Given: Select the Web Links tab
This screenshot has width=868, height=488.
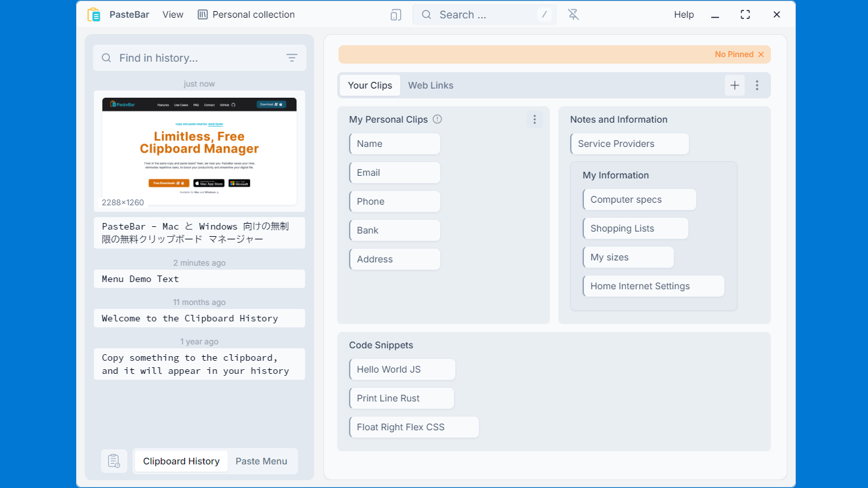Looking at the screenshot, I should (x=430, y=85).
